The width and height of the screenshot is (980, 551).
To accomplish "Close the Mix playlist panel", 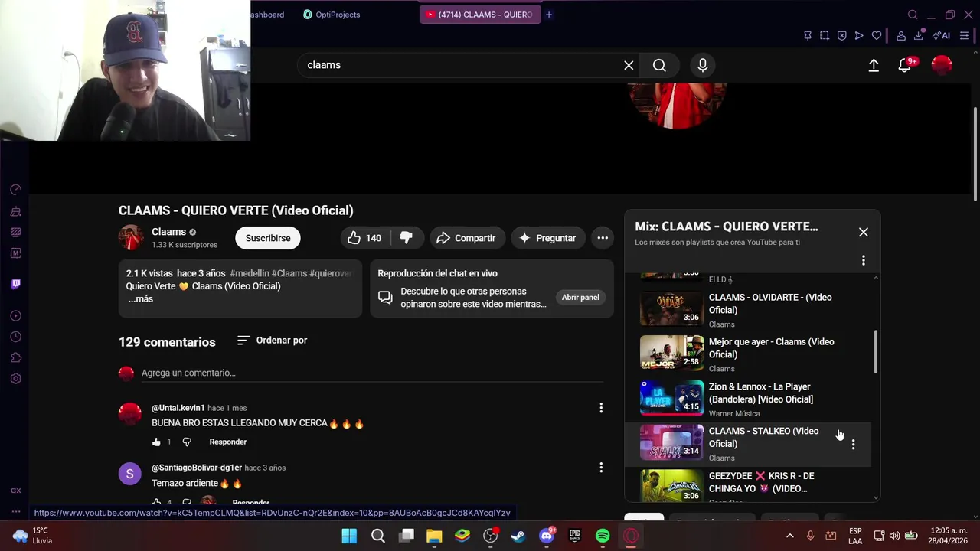I will point(864,232).
